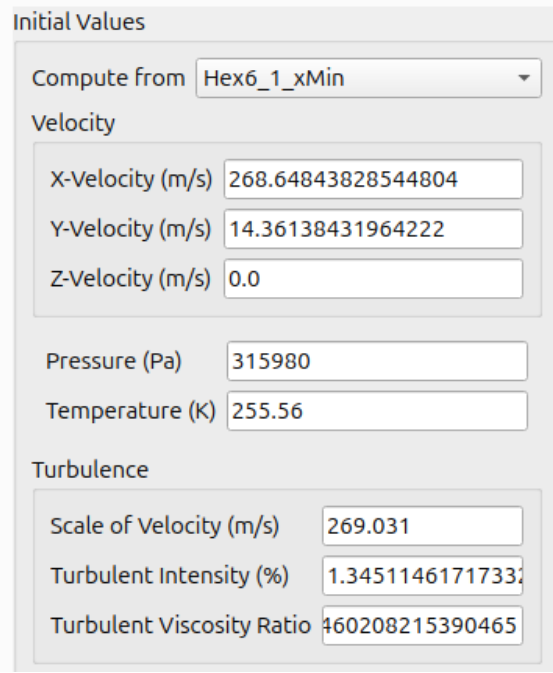Click the Turbulent Viscosity Ratio label
This screenshot has height=673, width=553.
(180, 625)
